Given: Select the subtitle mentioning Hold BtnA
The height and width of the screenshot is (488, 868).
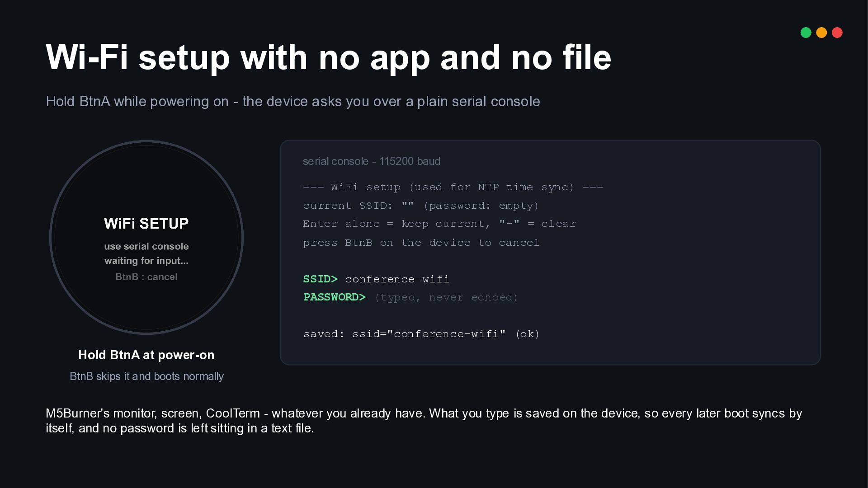Looking at the screenshot, I should tap(293, 101).
